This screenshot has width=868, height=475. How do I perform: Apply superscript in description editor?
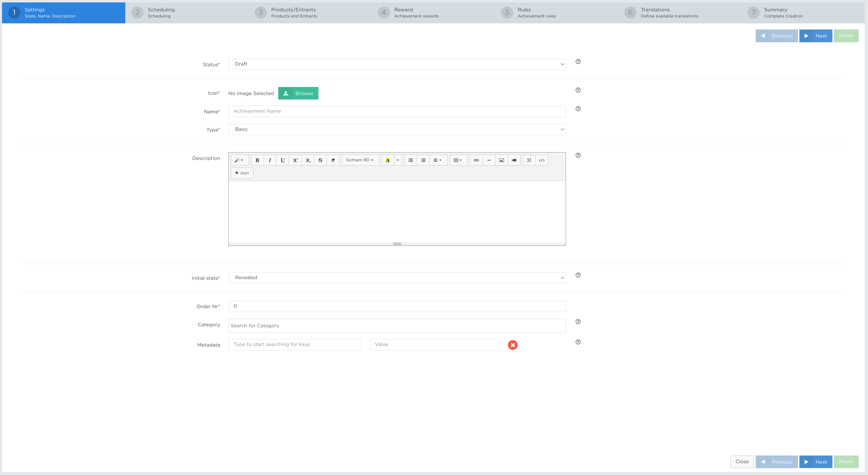click(x=295, y=160)
